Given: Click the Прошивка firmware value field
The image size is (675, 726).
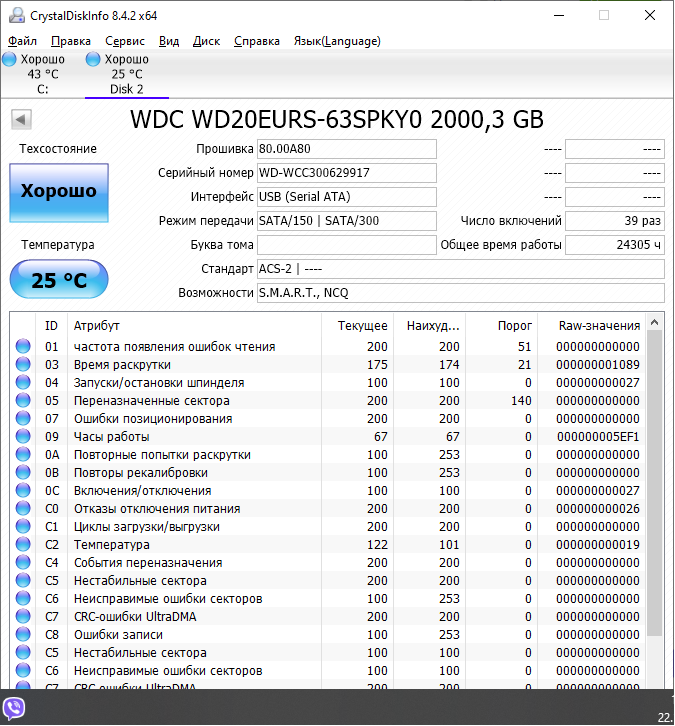Looking at the screenshot, I should (346, 149).
